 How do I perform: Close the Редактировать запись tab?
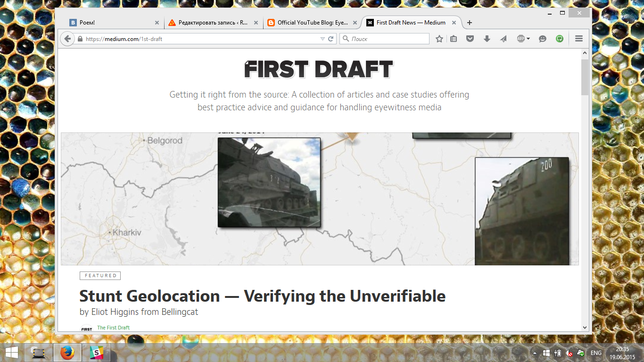click(256, 23)
